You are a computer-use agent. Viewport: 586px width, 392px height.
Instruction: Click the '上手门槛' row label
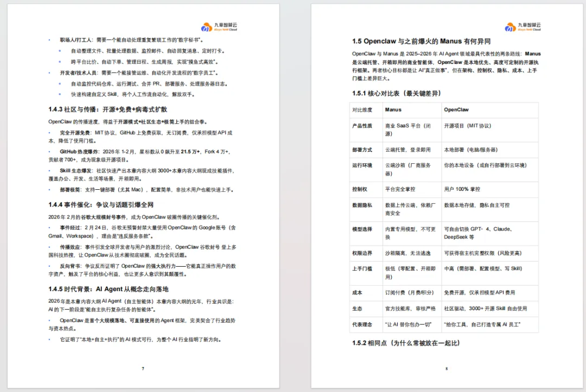pyautogui.click(x=362, y=269)
